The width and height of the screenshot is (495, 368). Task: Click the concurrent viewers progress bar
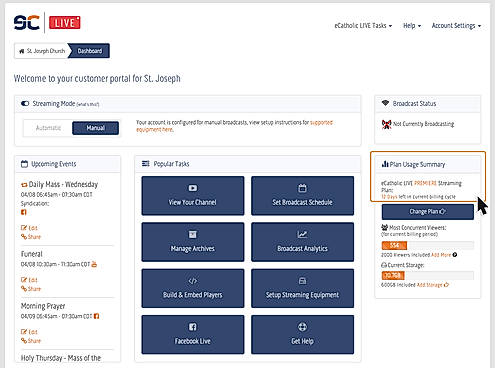pos(428,246)
